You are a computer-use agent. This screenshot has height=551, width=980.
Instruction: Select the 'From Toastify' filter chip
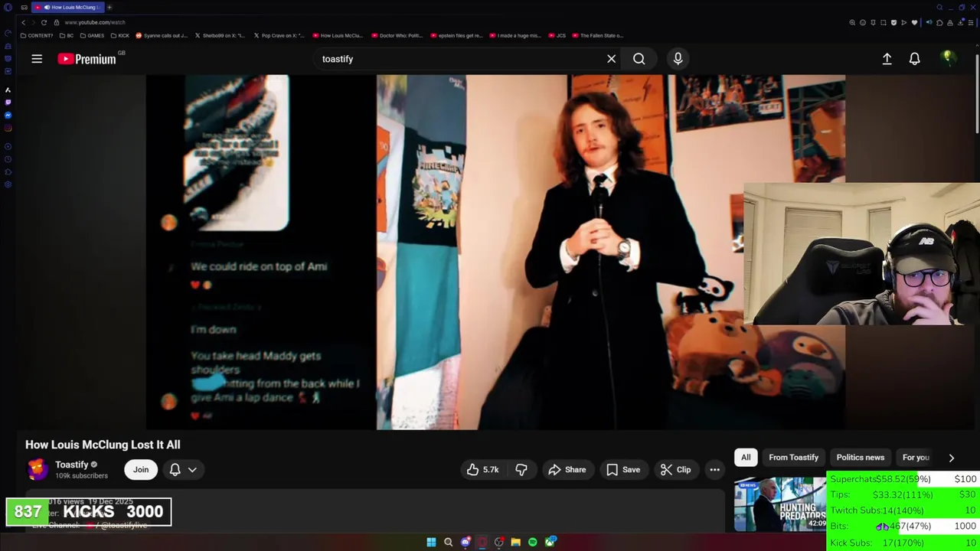(x=793, y=458)
